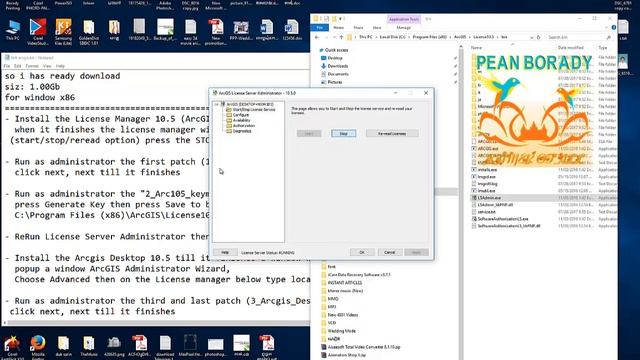Screen dimensions: 640x360
Task: Click Program Files (x86) in the breadcrumb path
Action: point(429,37)
